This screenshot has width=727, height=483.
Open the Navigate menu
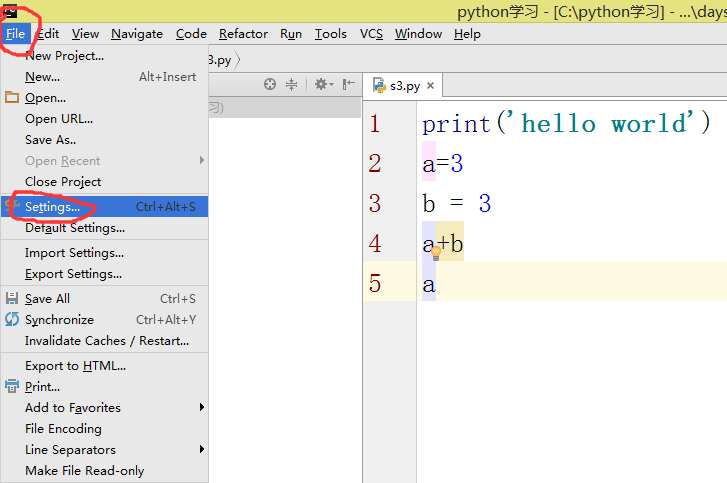pos(137,34)
